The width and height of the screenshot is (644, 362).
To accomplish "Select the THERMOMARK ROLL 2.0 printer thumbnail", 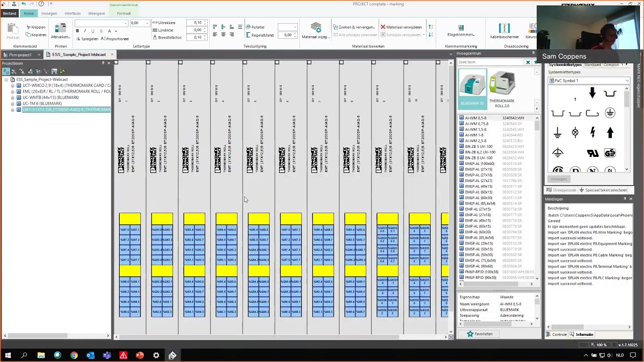I will coord(502,89).
